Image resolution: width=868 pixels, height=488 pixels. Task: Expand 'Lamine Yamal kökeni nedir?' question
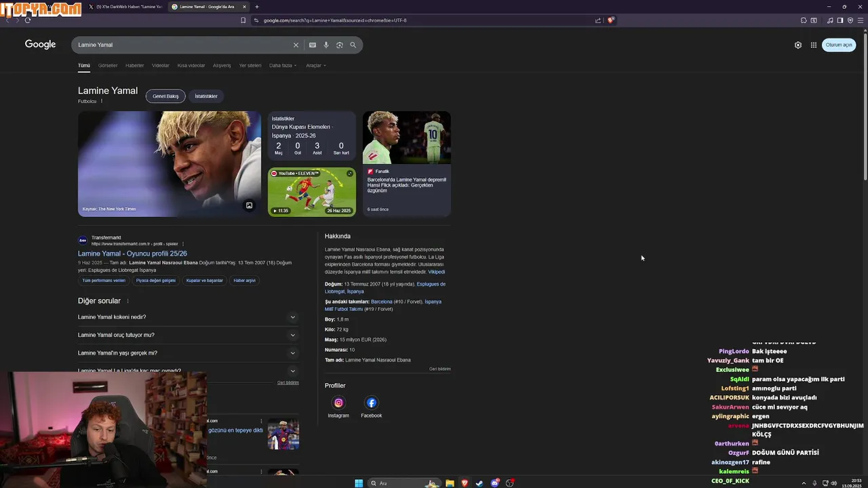(188, 317)
